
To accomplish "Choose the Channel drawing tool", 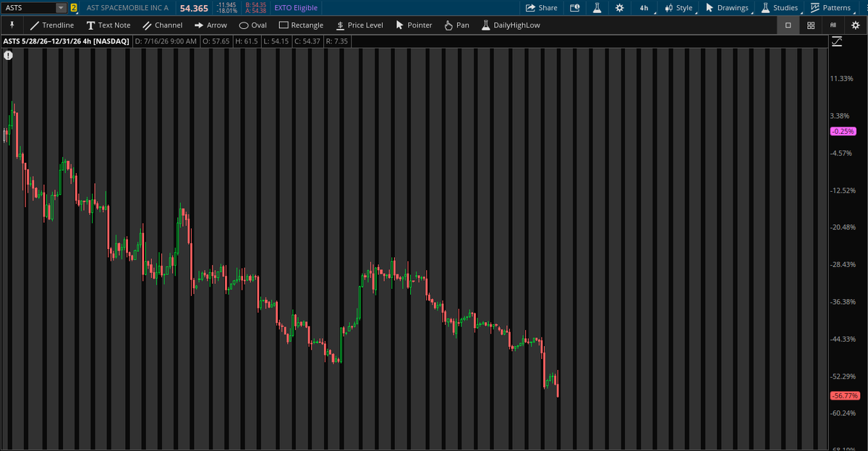I will click(163, 25).
